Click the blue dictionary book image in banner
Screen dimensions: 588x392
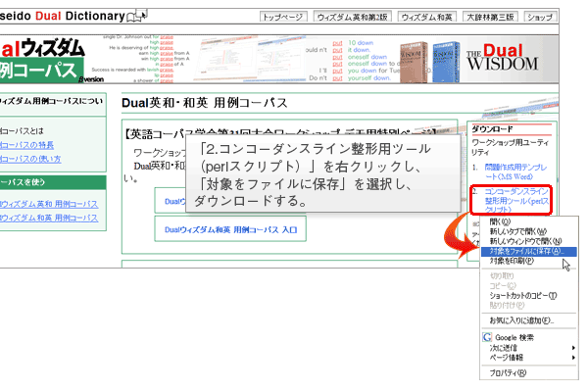(x=446, y=62)
